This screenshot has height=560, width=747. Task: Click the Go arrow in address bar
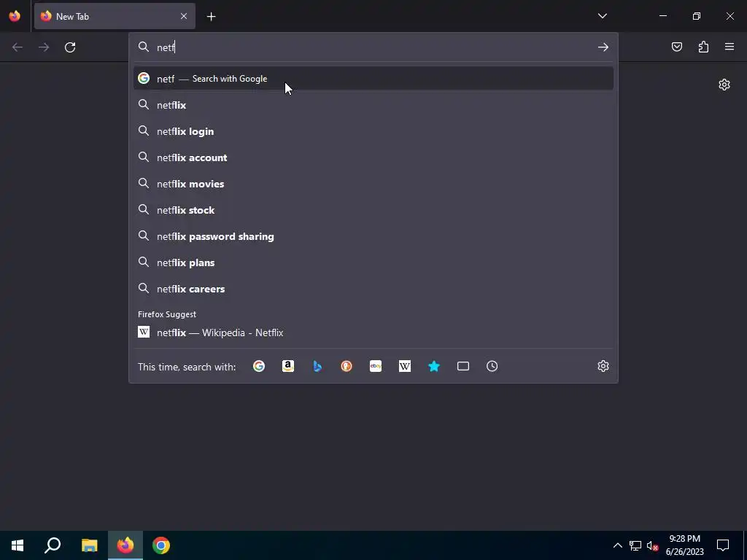point(603,47)
